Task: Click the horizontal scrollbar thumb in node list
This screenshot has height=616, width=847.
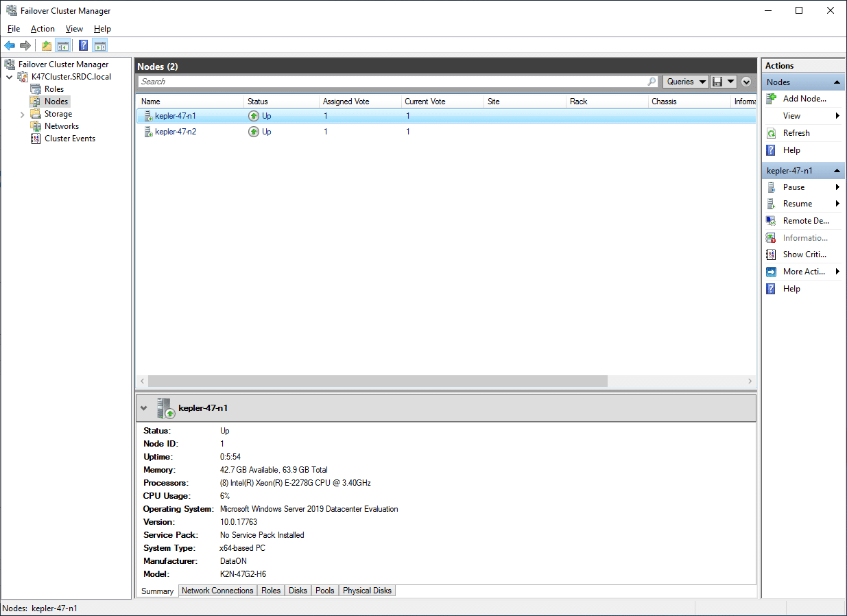Action: [377, 381]
